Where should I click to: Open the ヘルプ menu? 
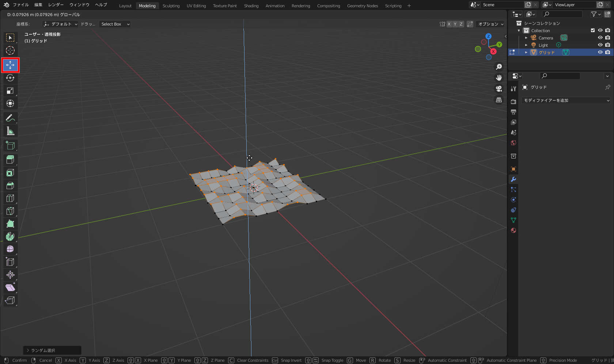(101, 5)
